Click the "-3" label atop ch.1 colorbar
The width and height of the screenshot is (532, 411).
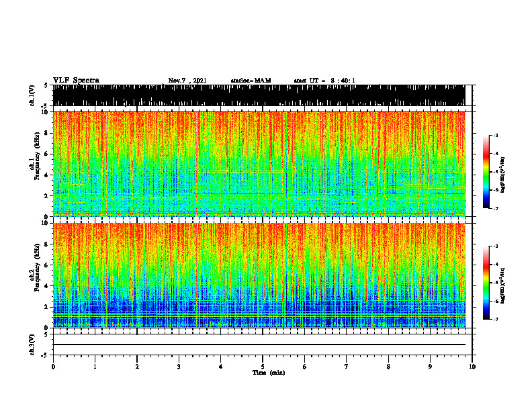point(496,135)
